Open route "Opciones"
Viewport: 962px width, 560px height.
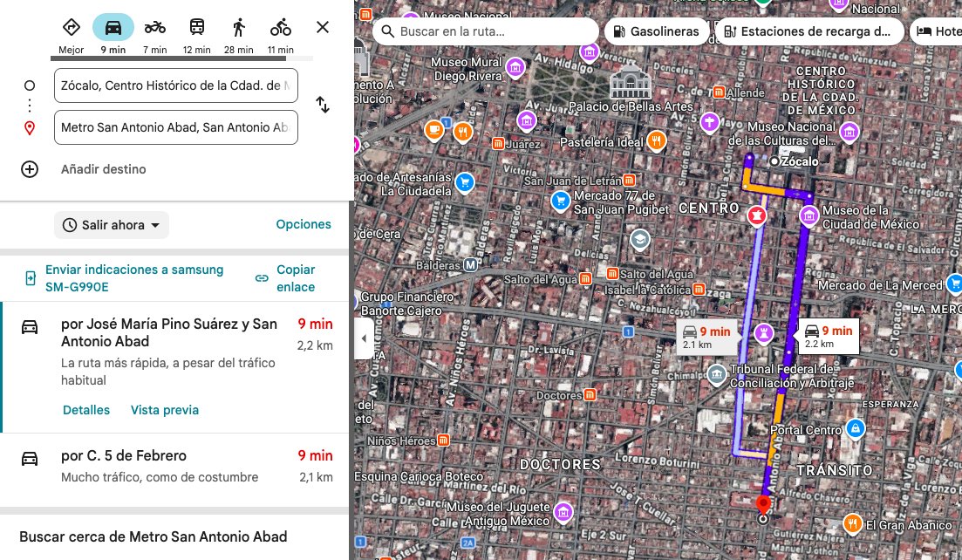point(304,224)
